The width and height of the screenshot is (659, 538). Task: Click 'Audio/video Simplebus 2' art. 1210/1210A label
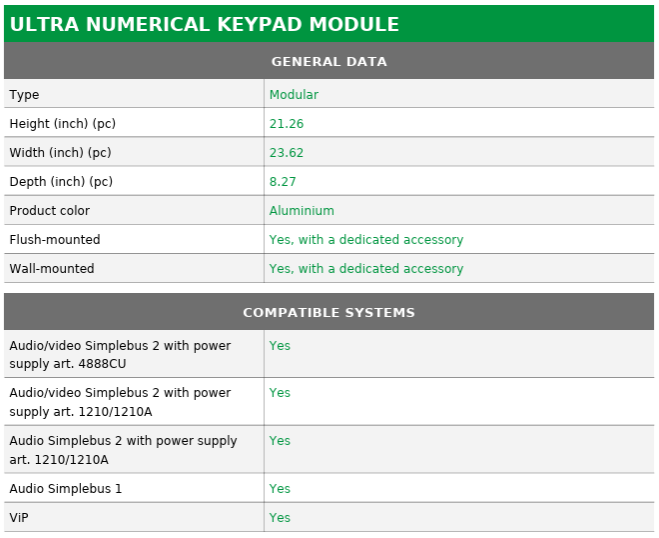120,402
